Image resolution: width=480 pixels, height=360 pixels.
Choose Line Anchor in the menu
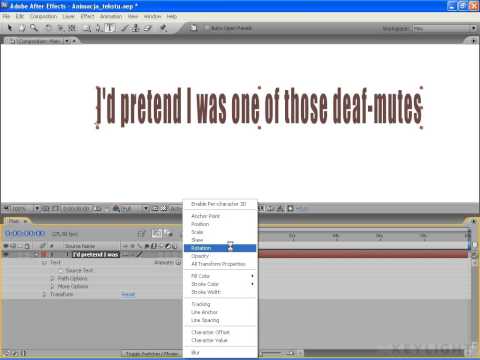(x=220, y=312)
